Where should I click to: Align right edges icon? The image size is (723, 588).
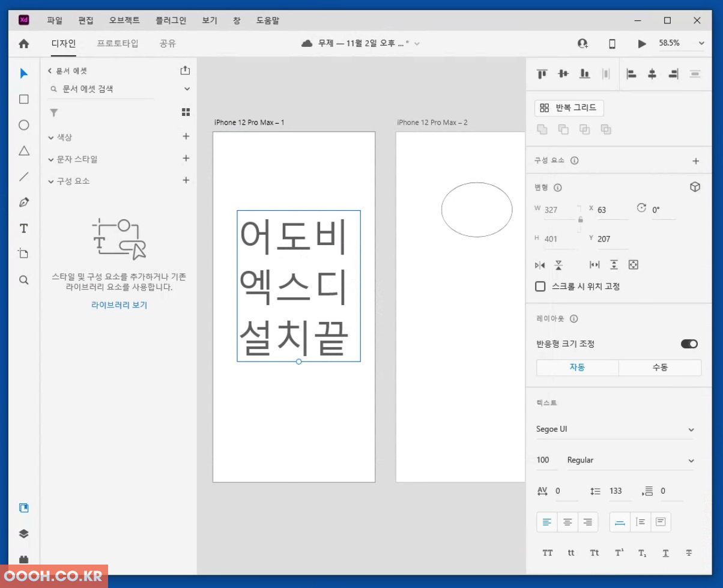pos(673,74)
